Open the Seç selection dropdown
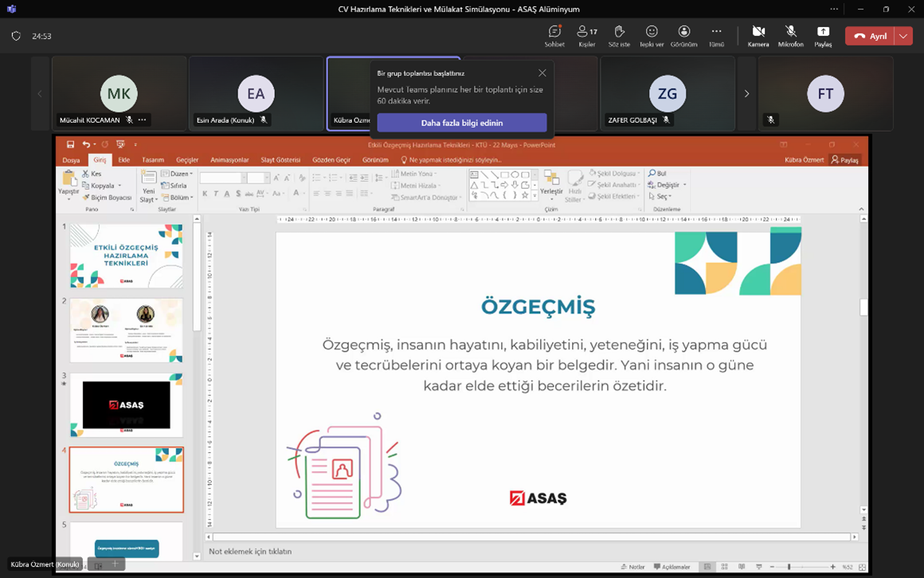This screenshot has width=924, height=578. [x=660, y=196]
